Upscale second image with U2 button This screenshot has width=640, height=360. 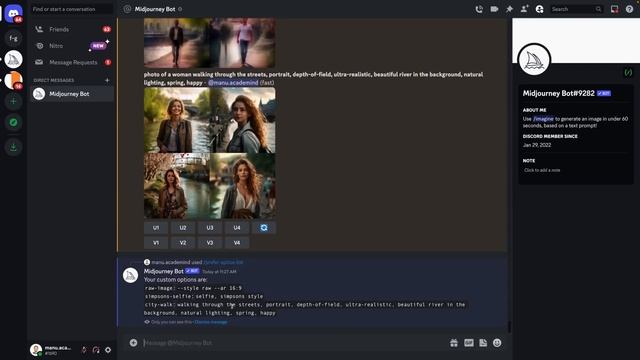[183, 228]
